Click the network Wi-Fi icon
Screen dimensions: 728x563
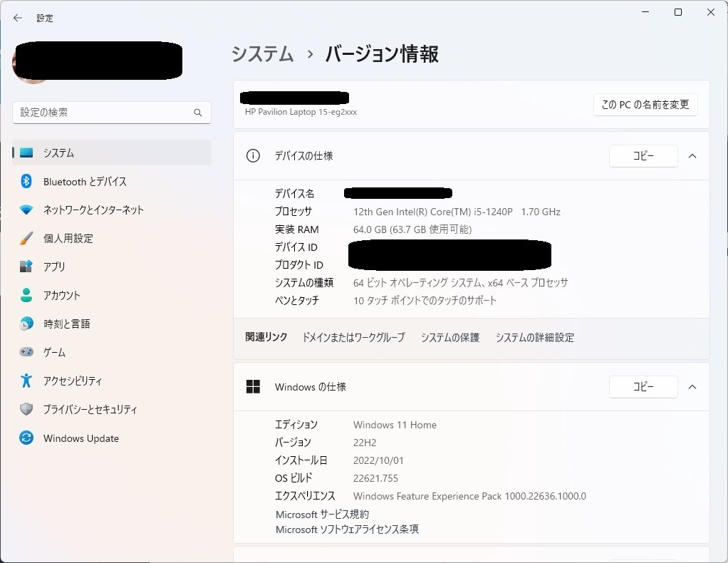tap(26, 210)
